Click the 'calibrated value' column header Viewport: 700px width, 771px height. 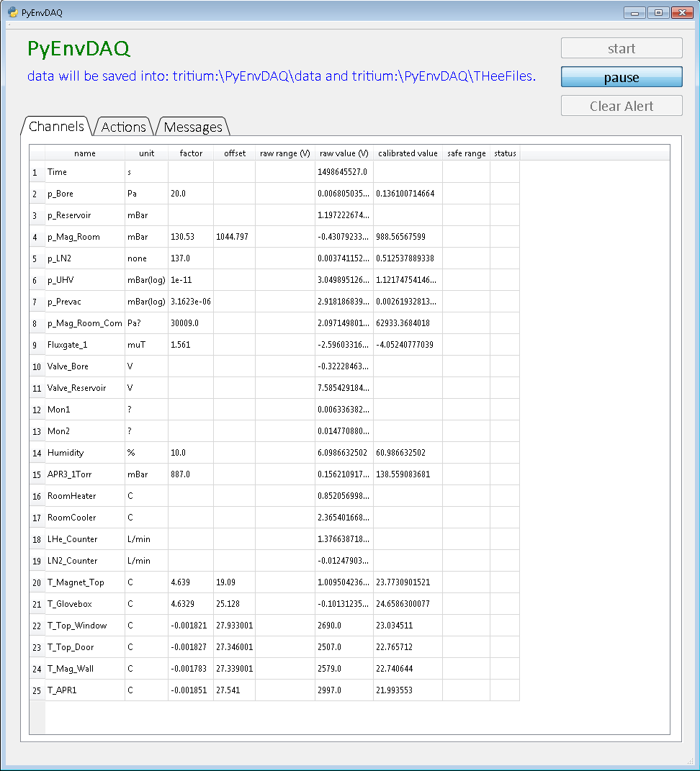coord(408,153)
